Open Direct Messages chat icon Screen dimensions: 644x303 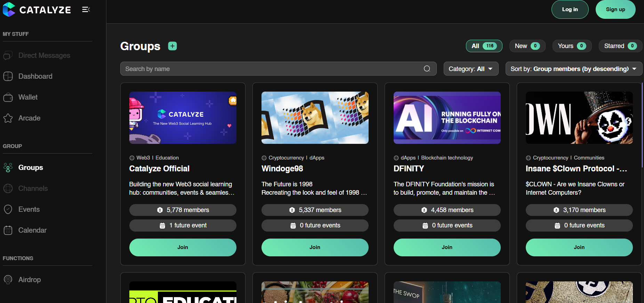tap(8, 55)
